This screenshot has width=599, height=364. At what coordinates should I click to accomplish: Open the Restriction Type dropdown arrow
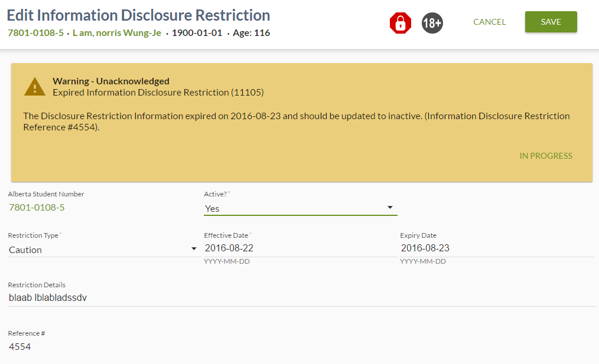(194, 249)
